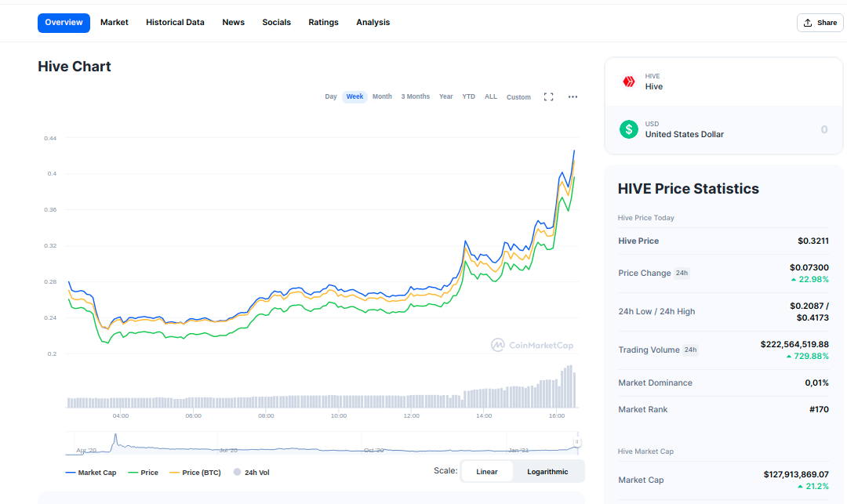Open the Custom date range picker
Screen dimensions: 847x504
(518, 97)
